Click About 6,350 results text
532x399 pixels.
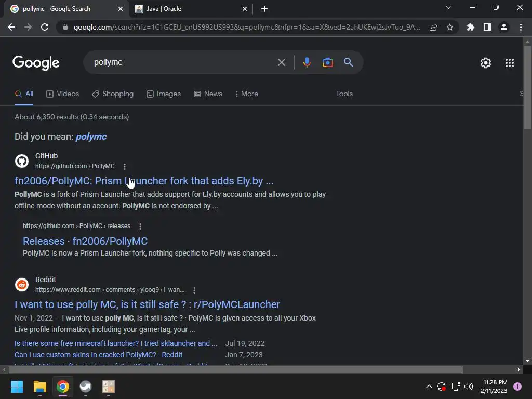coord(72,117)
